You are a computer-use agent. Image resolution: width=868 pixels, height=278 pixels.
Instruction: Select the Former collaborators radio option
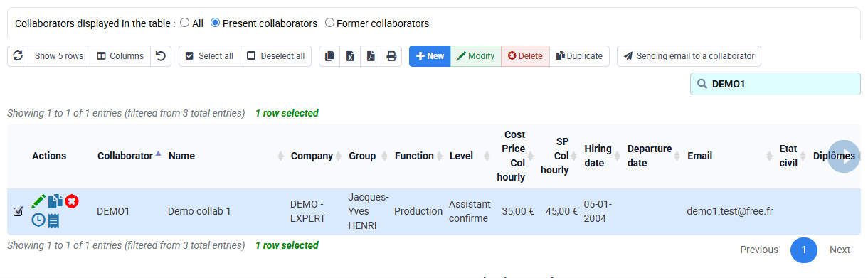click(329, 23)
